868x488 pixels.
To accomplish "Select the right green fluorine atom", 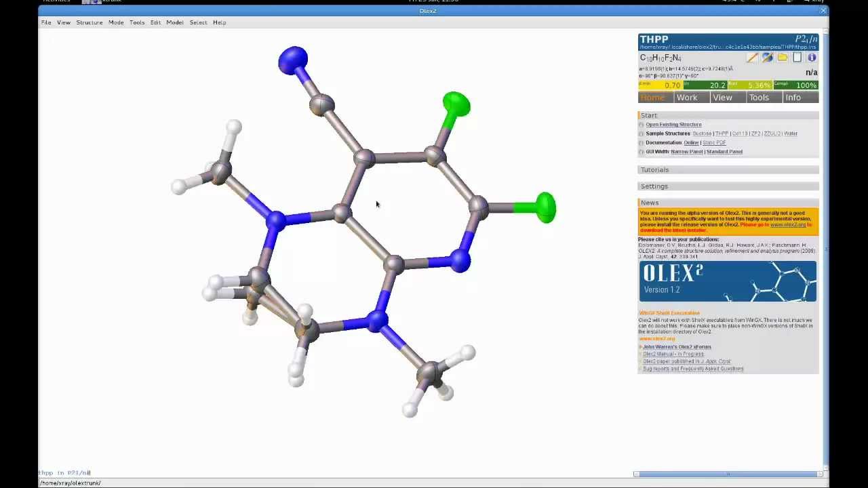I will (x=546, y=207).
